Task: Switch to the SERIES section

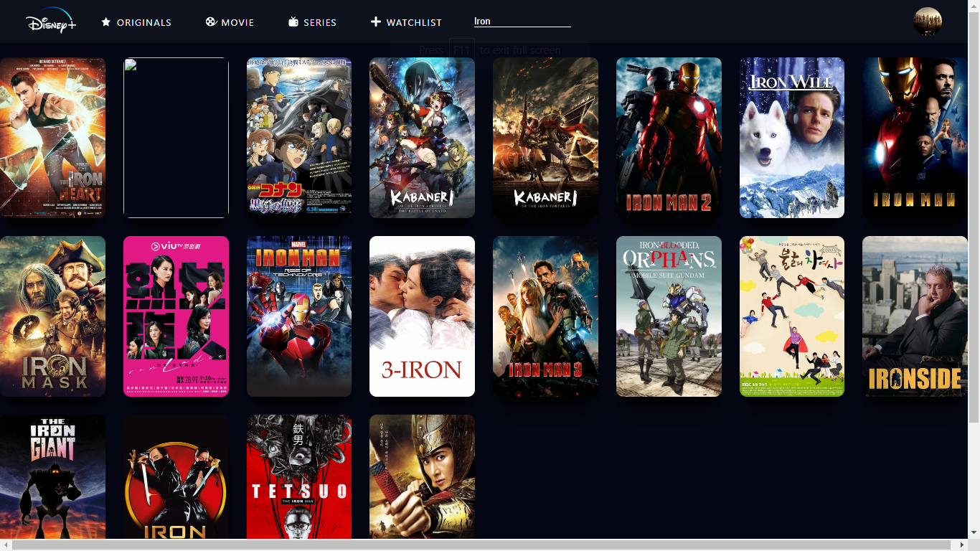Action: tap(319, 22)
